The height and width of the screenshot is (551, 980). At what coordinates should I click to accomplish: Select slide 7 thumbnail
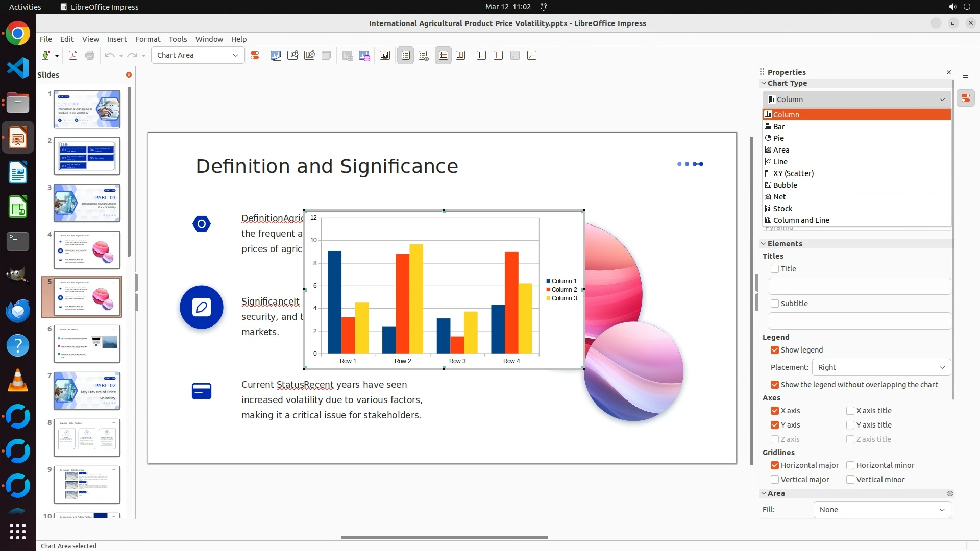(x=87, y=391)
